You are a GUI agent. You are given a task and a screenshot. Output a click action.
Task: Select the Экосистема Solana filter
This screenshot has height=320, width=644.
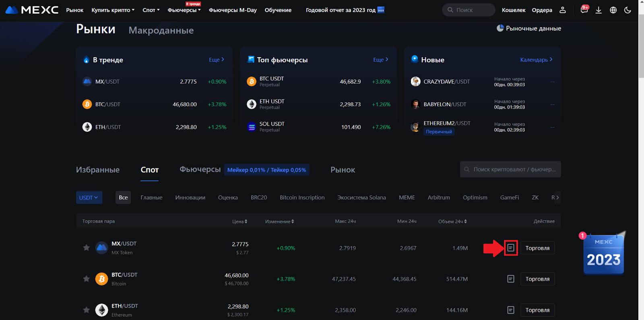(361, 198)
